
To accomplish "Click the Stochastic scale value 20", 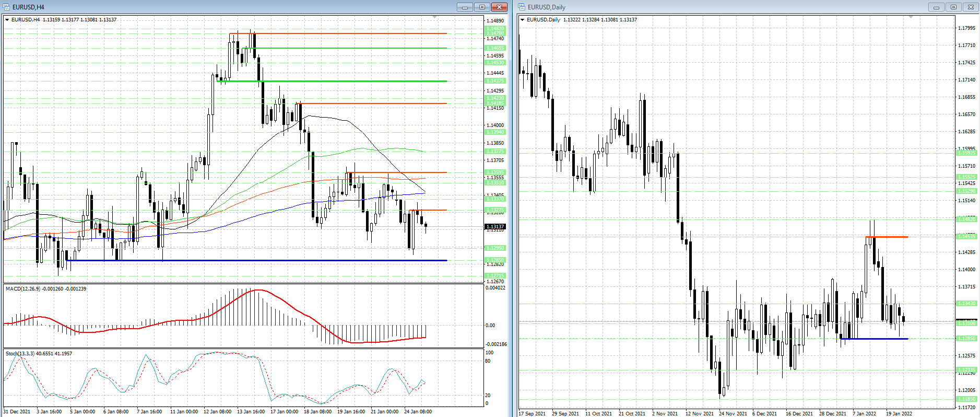I will click(488, 396).
